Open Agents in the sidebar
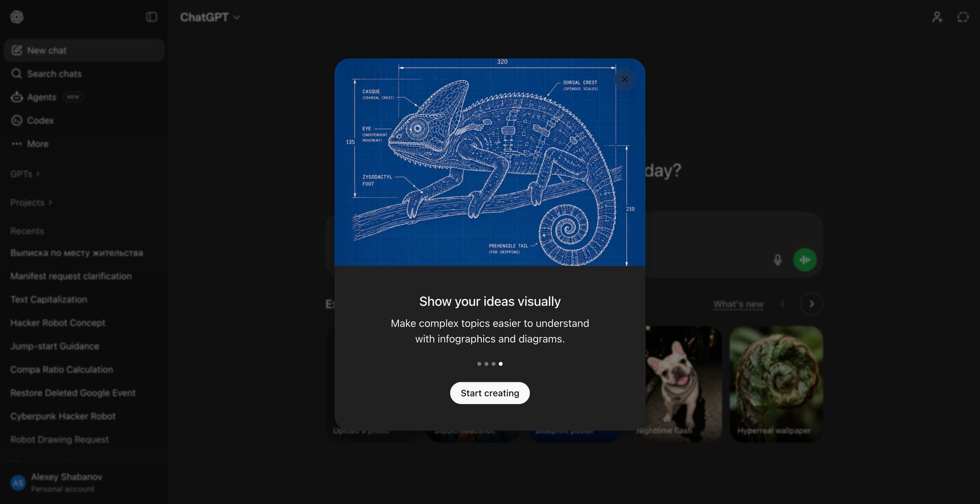 coord(84,97)
